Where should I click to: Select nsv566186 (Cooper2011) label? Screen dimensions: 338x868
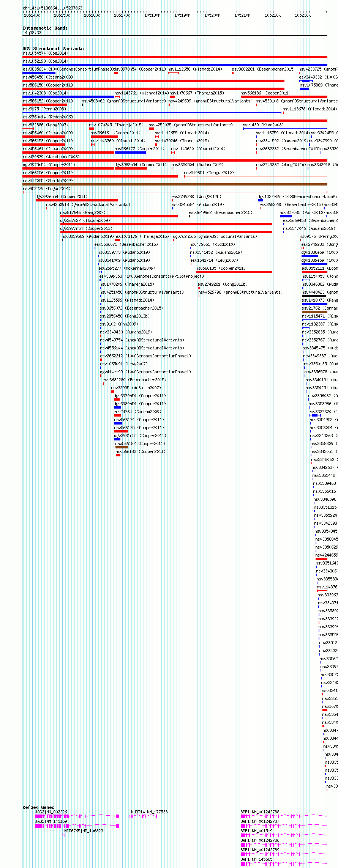tap(266, 93)
